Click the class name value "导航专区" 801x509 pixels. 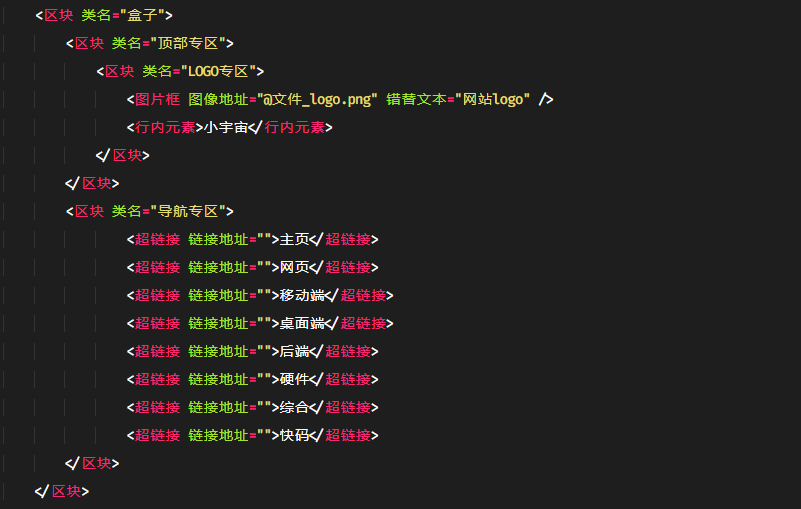point(188,212)
